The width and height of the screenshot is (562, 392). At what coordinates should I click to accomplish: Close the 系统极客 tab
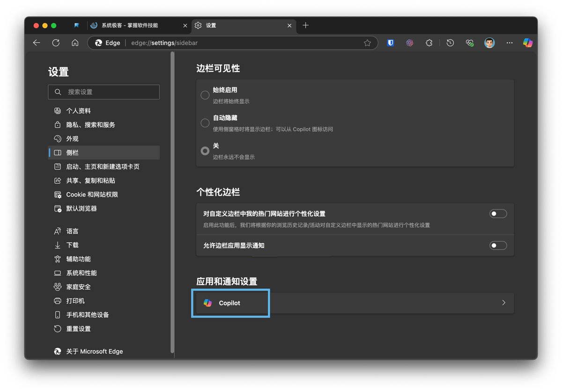pos(185,25)
